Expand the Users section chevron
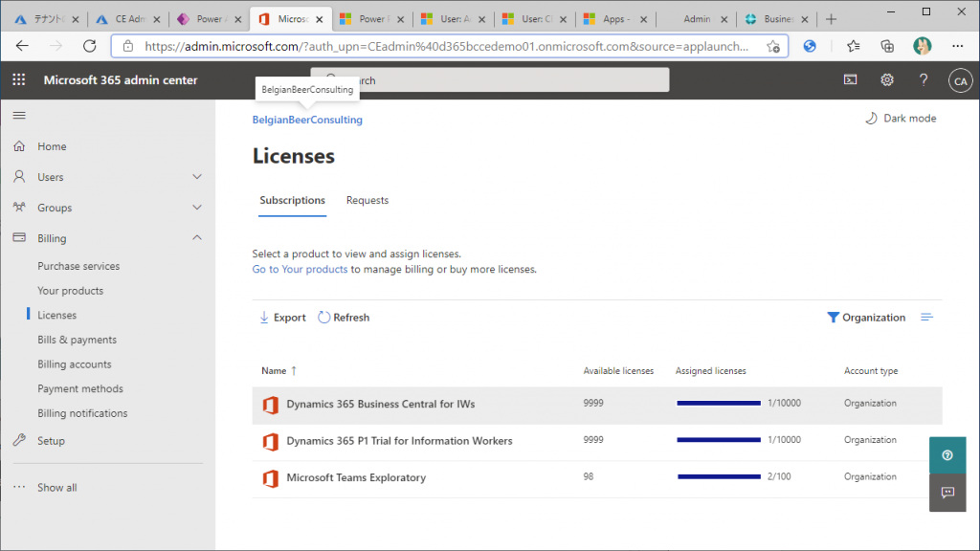The image size is (980, 551). (197, 177)
